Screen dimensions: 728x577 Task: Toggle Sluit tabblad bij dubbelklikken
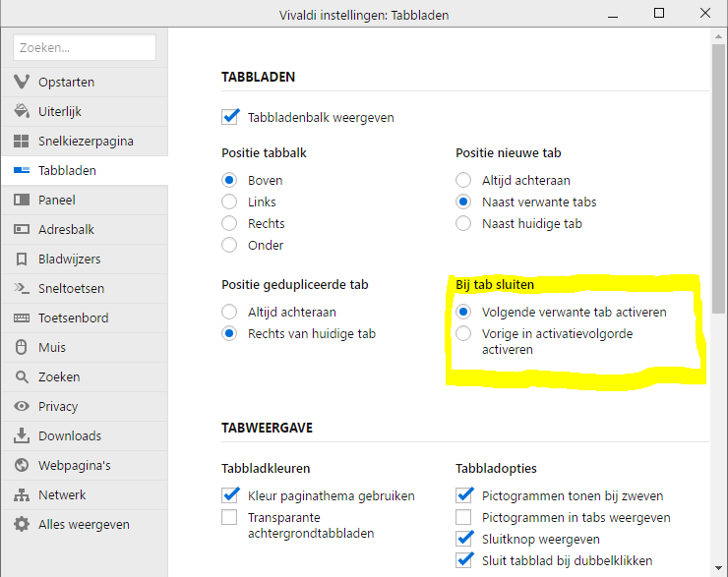point(463,560)
